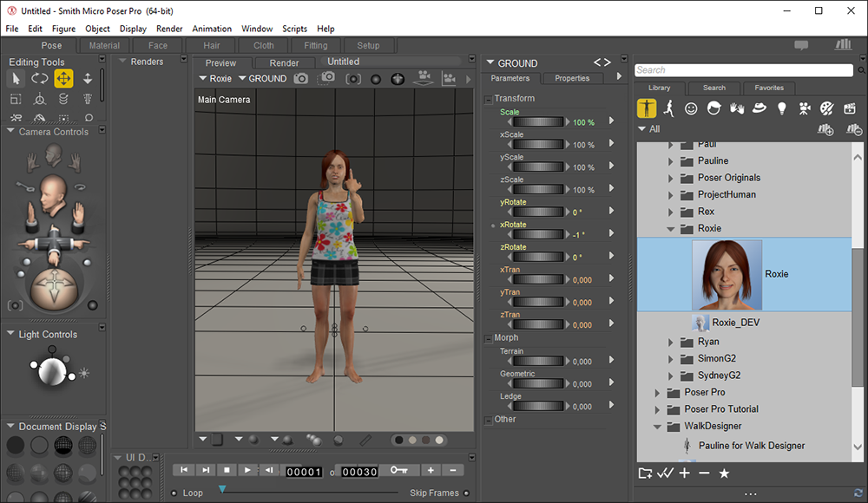Open the Animation menu
Viewport: 868px width, 503px height.
[212, 29]
